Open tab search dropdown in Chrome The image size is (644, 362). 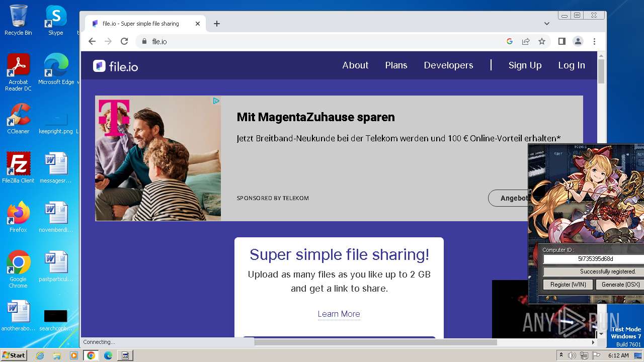click(547, 24)
